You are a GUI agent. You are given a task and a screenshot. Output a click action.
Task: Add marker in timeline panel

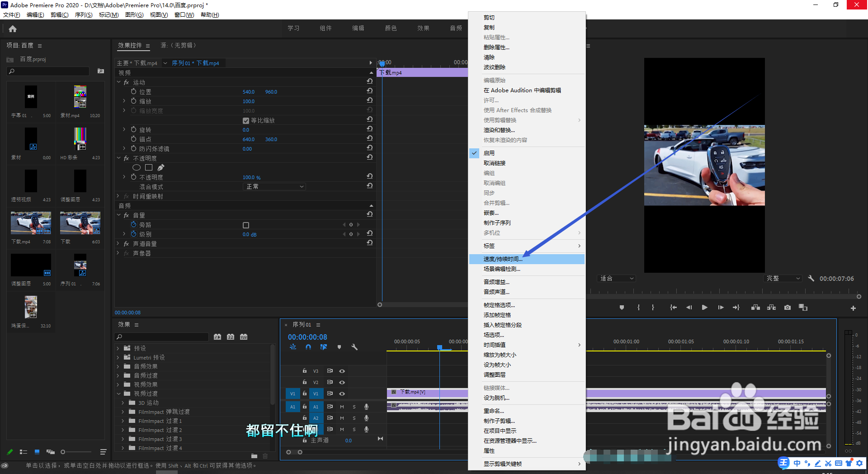pos(339,347)
